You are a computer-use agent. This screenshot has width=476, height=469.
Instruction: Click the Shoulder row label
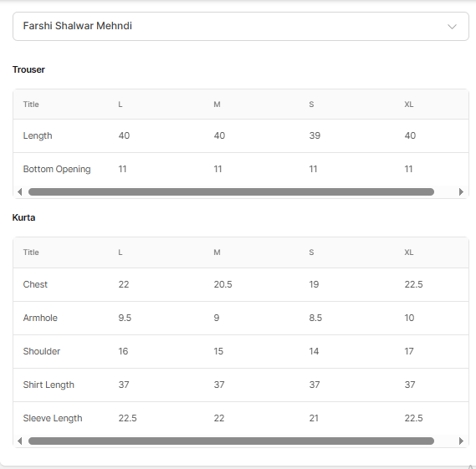pyautogui.click(x=42, y=351)
